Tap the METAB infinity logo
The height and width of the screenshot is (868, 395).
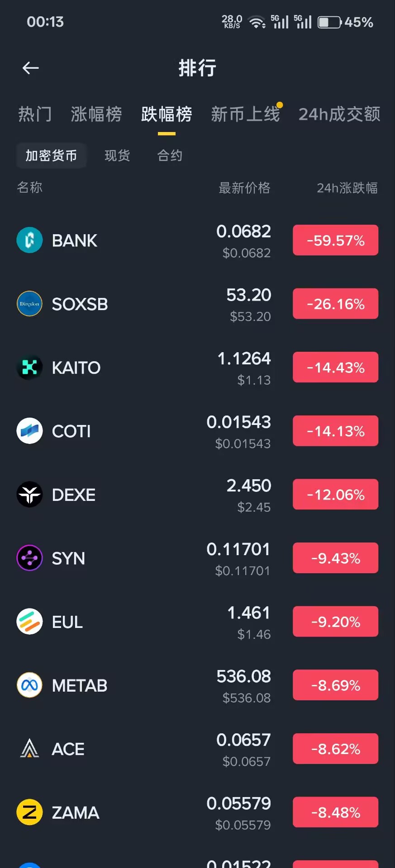(29, 685)
